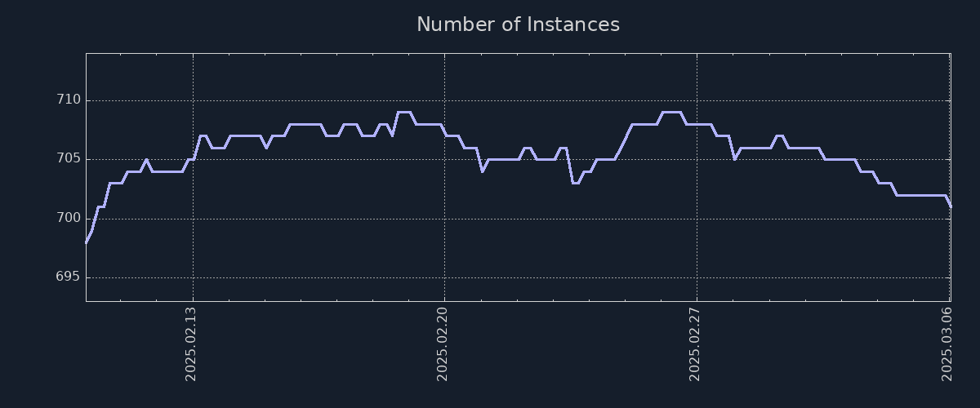Click the "Number of Instances" chart title
This screenshot has width=980, height=408.
(518, 25)
